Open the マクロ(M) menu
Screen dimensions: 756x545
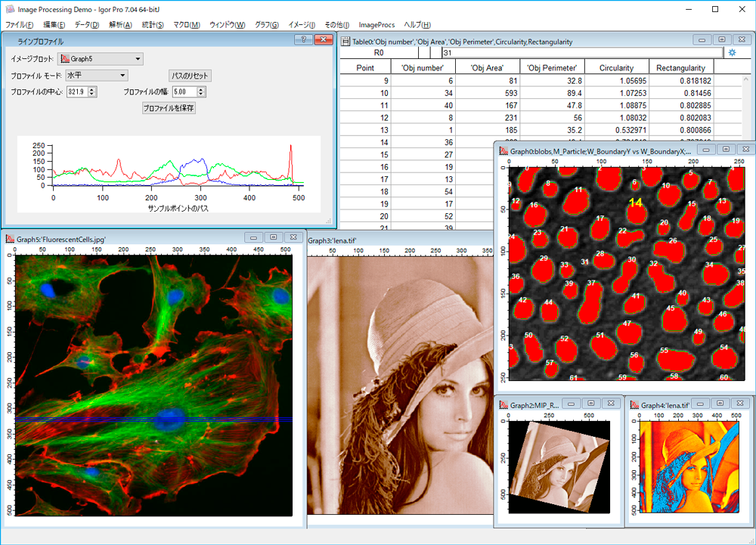tap(187, 25)
